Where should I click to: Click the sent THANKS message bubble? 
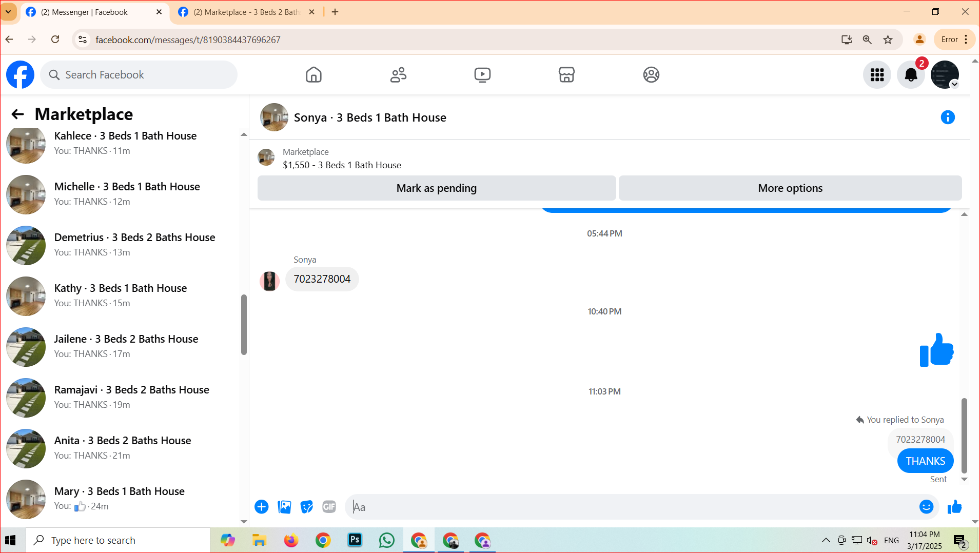click(x=925, y=461)
